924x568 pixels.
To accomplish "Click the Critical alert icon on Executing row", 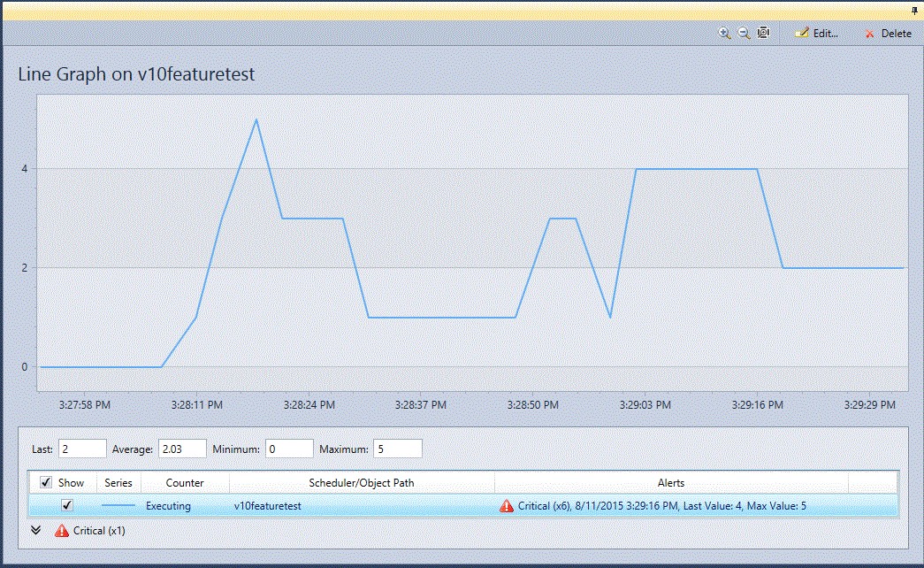I will tap(507, 505).
